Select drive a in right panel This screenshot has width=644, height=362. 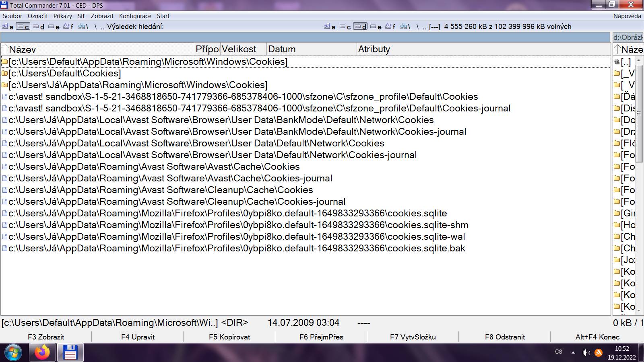(x=330, y=27)
